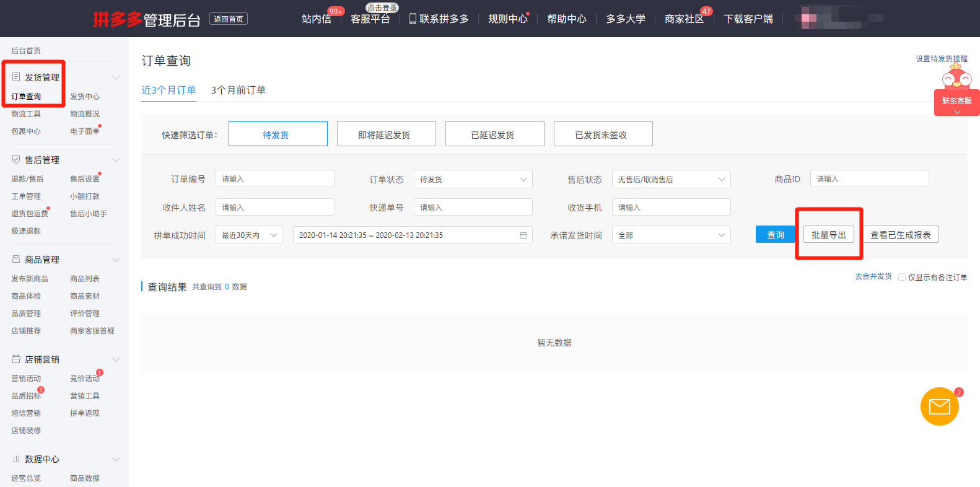Click the 联系客服 mascot icon

click(956, 77)
